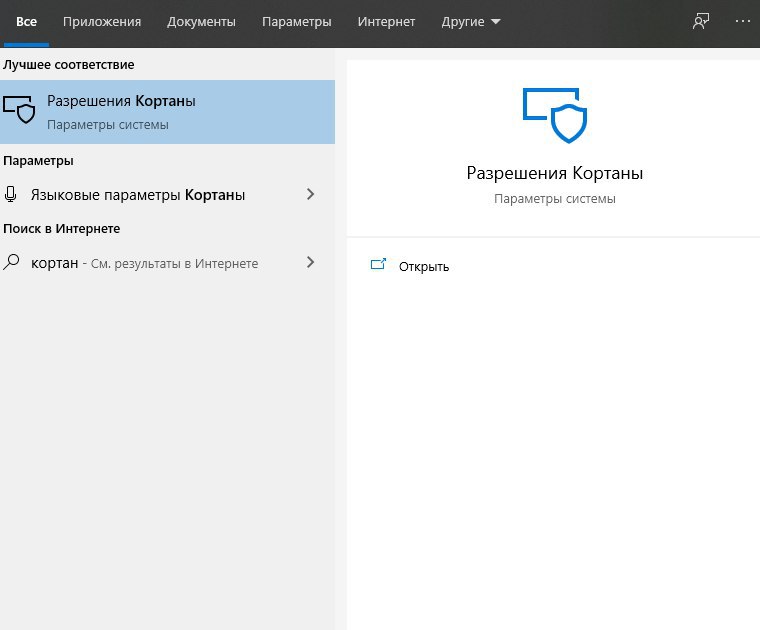
Task: Click the magnifier icon next to кортан
Action: (x=11, y=262)
